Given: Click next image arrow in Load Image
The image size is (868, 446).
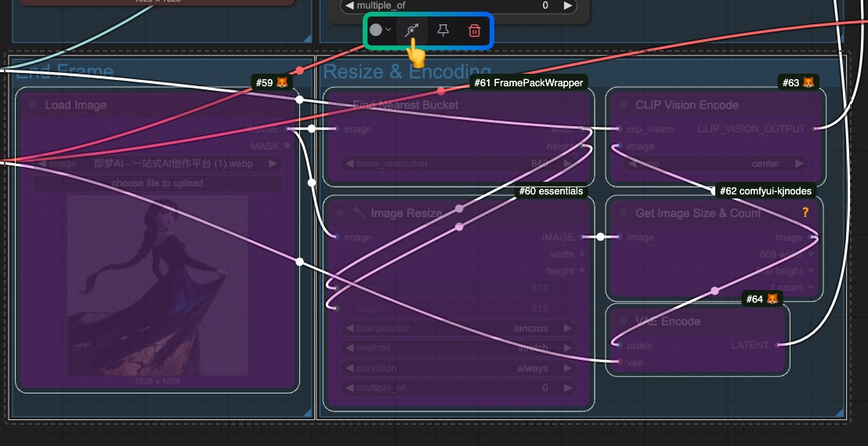Looking at the screenshot, I should 273,164.
